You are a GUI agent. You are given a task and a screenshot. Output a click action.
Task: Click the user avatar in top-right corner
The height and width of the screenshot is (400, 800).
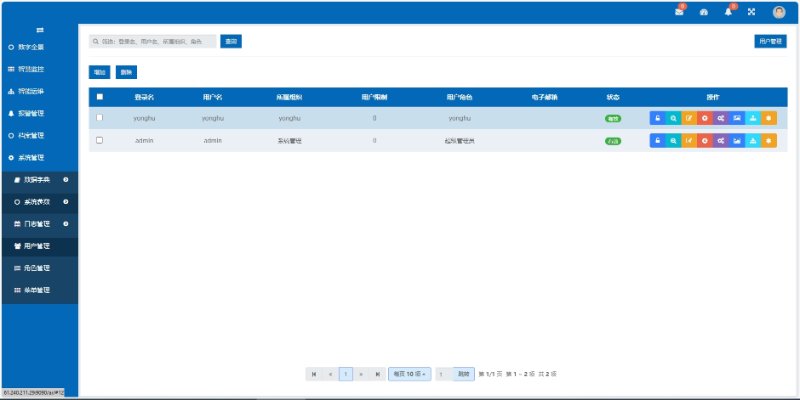(x=779, y=12)
